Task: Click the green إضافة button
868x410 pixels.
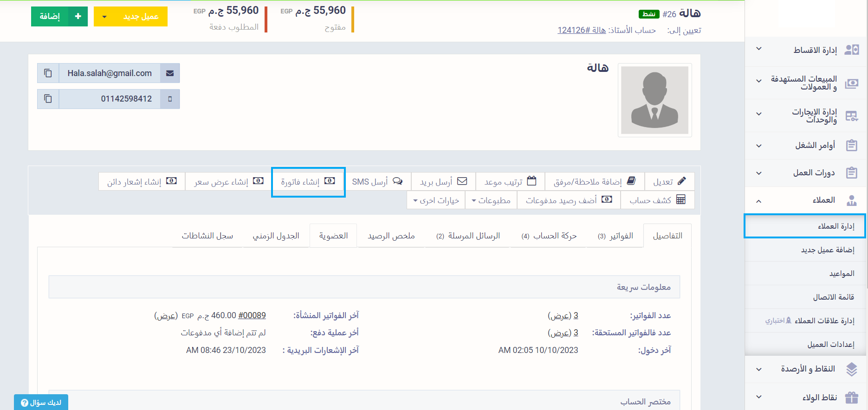Action: point(59,17)
